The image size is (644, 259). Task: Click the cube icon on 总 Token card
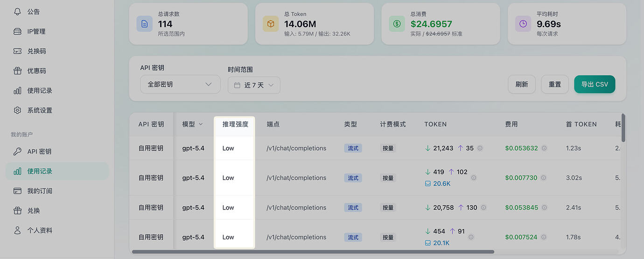point(271,24)
